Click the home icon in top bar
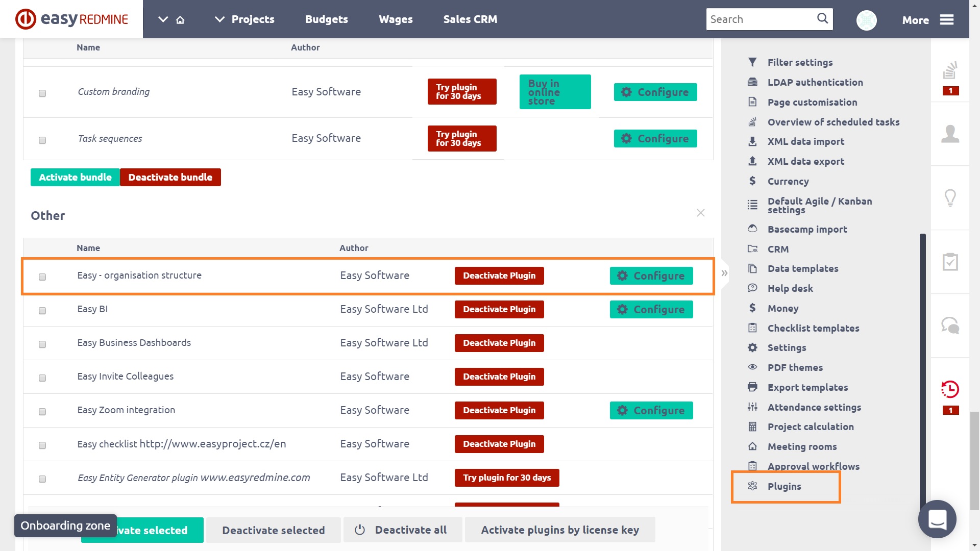Viewport: 980px width, 551px height. 180,20
